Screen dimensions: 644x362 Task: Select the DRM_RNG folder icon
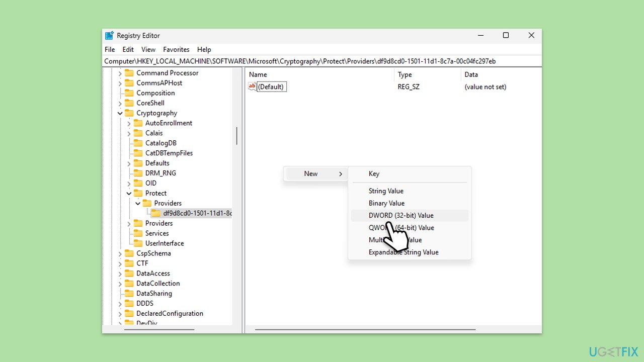[138, 173]
